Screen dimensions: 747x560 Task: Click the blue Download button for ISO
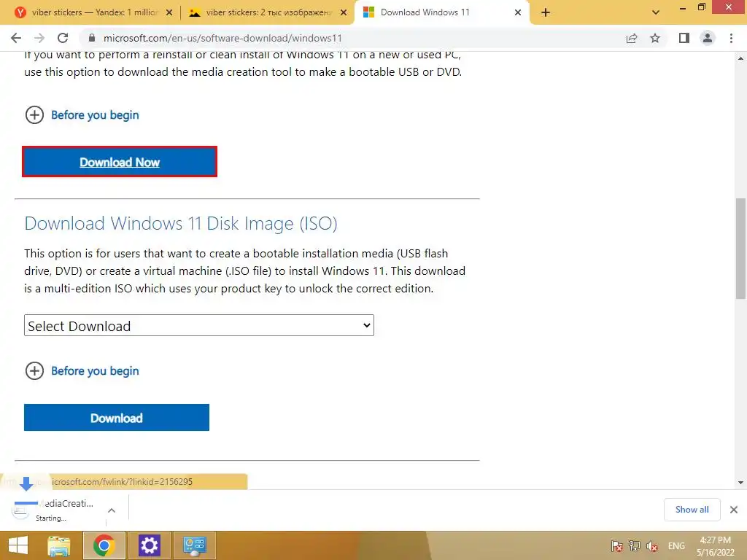(117, 418)
